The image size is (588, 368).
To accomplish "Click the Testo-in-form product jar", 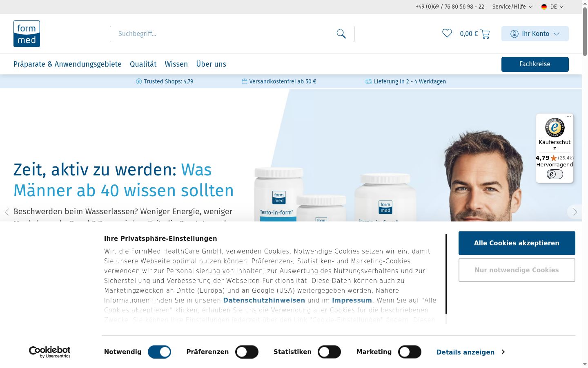I will (278, 194).
